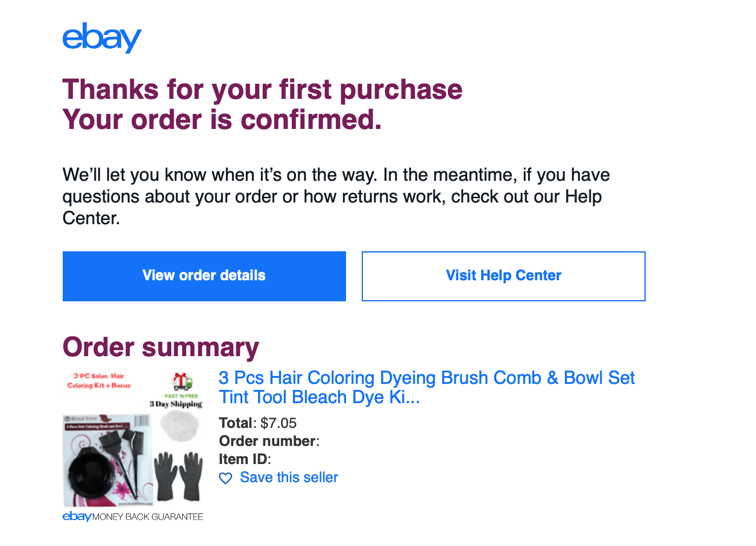
Task: Click the Money Back Guarantee text
Action: tap(148, 517)
